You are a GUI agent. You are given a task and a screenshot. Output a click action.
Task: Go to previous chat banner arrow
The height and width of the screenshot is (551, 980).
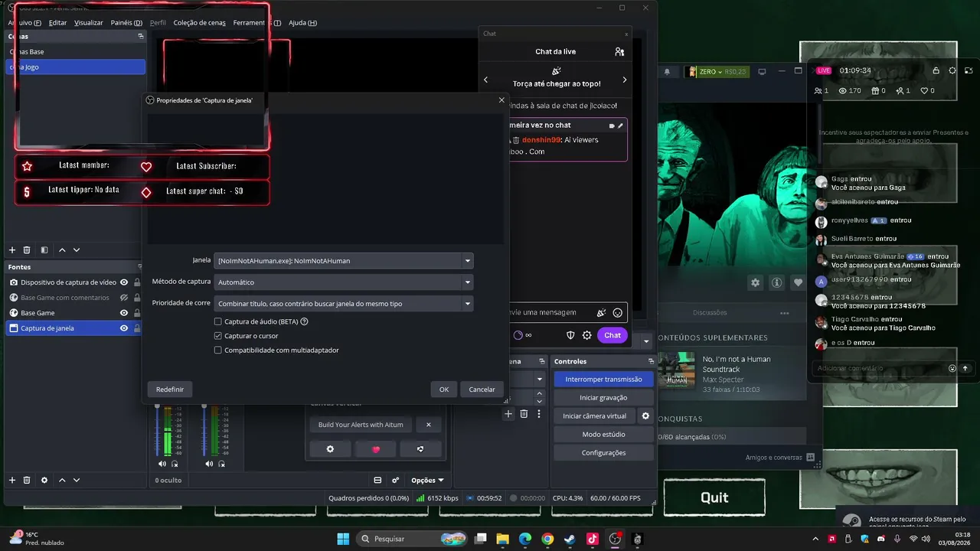[485, 80]
